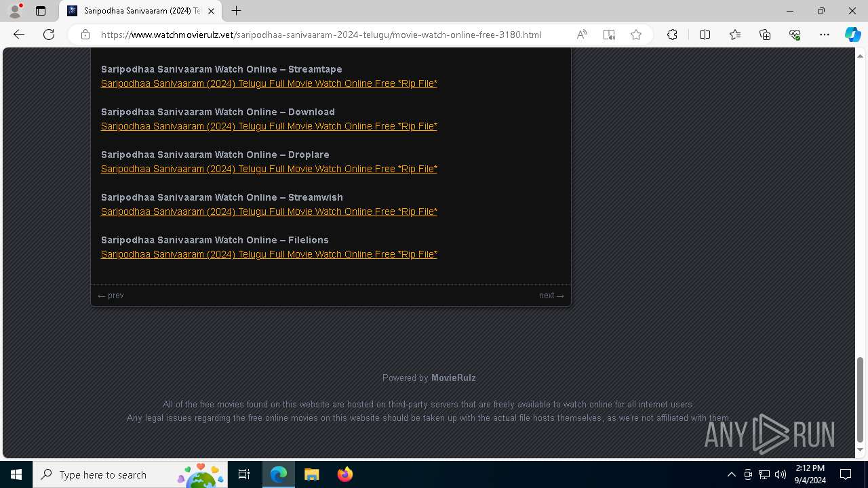Image resolution: width=868 pixels, height=488 pixels.
Task: Open the Streamtape movie link
Action: click(x=269, y=83)
